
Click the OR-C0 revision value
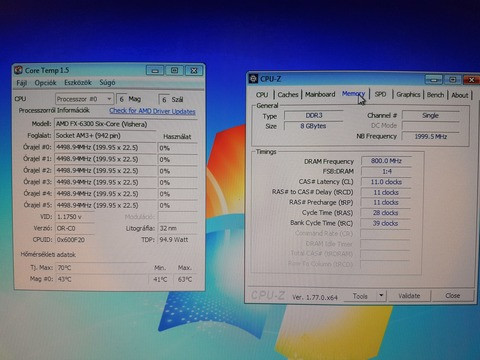(x=75, y=228)
